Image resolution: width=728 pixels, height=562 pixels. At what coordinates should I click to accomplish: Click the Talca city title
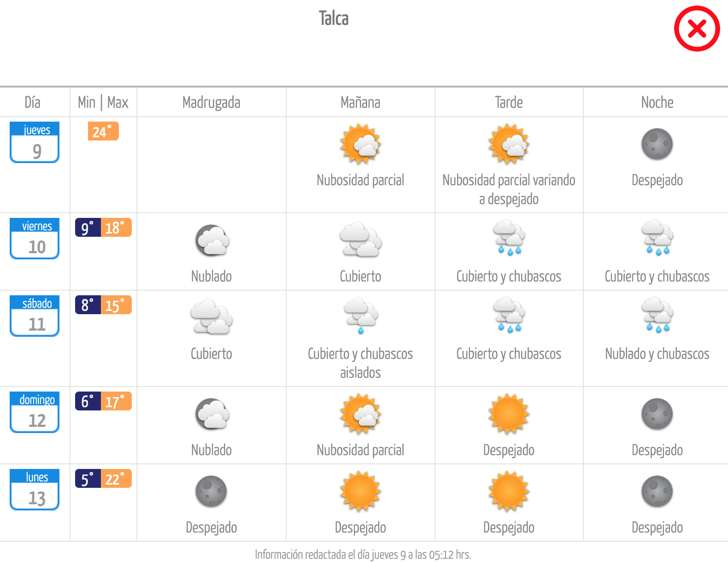coord(334,18)
